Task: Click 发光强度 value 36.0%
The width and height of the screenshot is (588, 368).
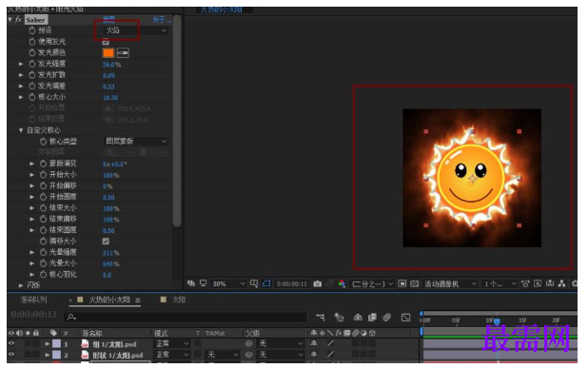Action: 111,65
